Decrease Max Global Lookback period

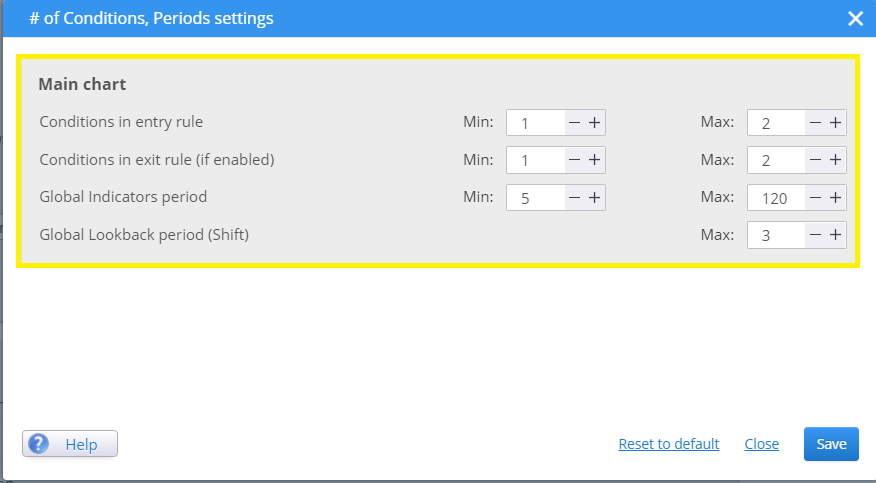(x=815, y=235)
